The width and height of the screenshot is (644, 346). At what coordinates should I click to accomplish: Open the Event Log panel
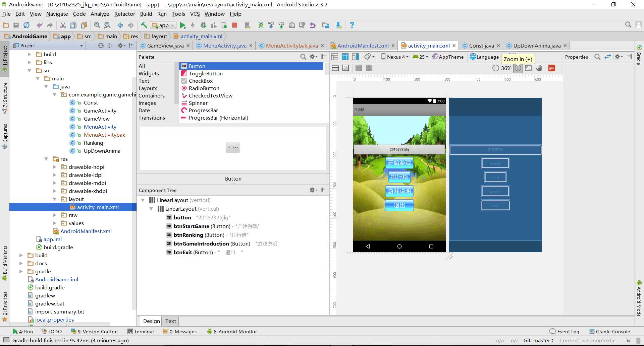pyautogui.click(x=565, y=332)
